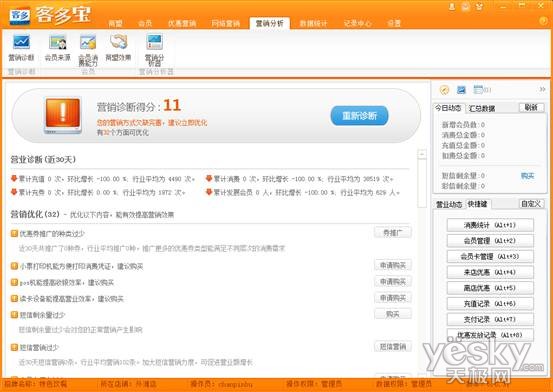Image resolution: width=553 pixels, height=392 pixels.
Task: Click the calendar icon in right panel
Action: 478,90
